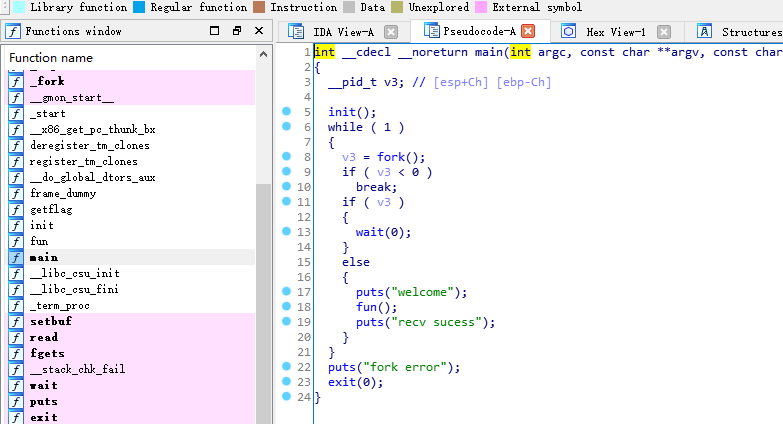Select deregister_tm_clones function
Screen dimensions: 783x424
click(131, 145)
